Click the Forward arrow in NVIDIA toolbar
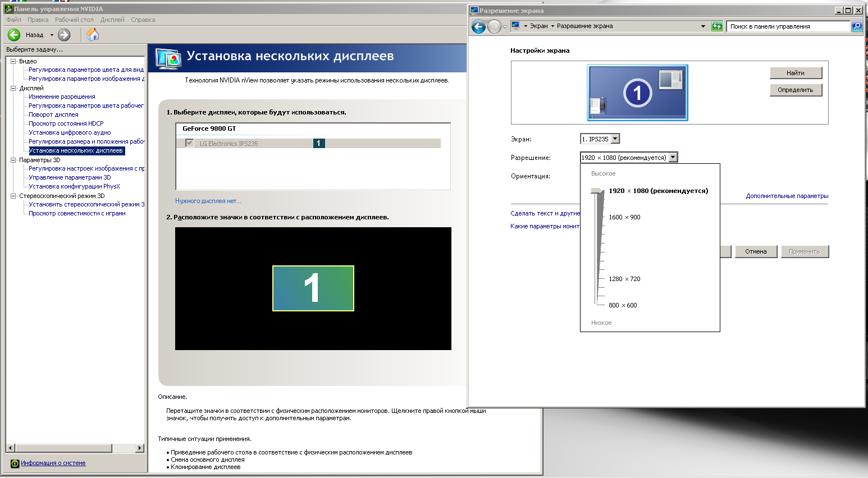This screenshot has height=478, width=868. 65,35
